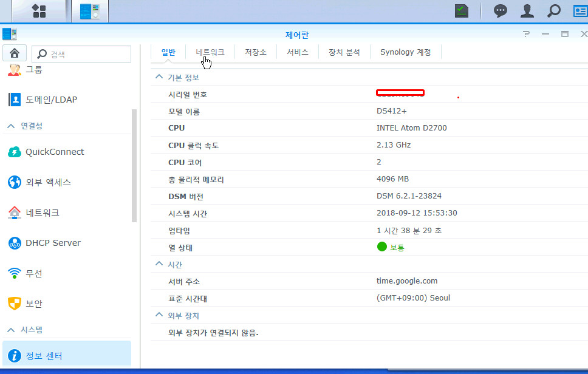The width and height of the screenshot is (588, 374).
Task: Click the CPU 코어 label
Action: (185, 163)
